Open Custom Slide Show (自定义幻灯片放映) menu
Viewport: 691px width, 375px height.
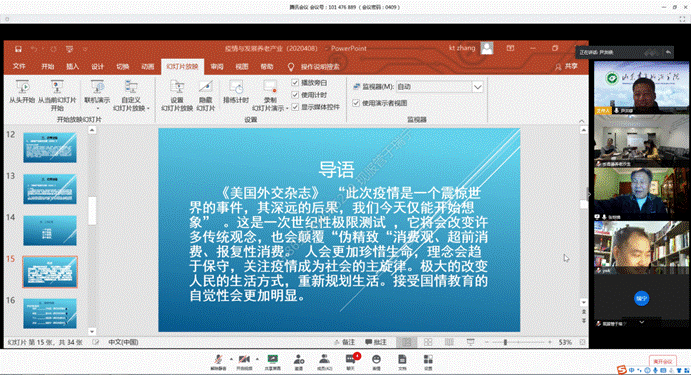coord(131,95)
